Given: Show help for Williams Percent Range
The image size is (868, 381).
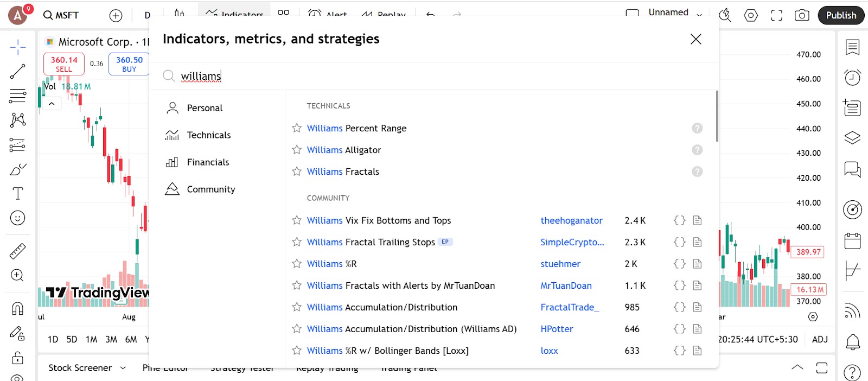Looking at the screenshot, I should [697, 128].
